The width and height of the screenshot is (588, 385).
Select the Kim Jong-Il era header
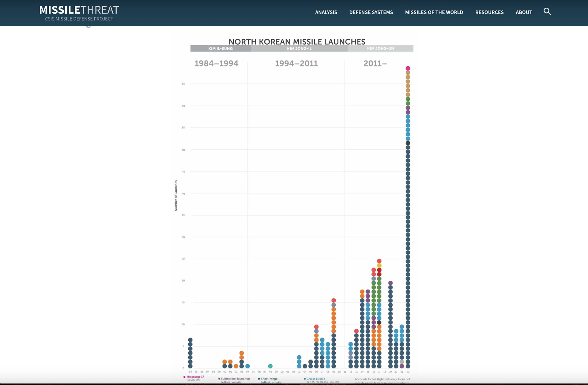pyautogui.click(x=299, y=48)
